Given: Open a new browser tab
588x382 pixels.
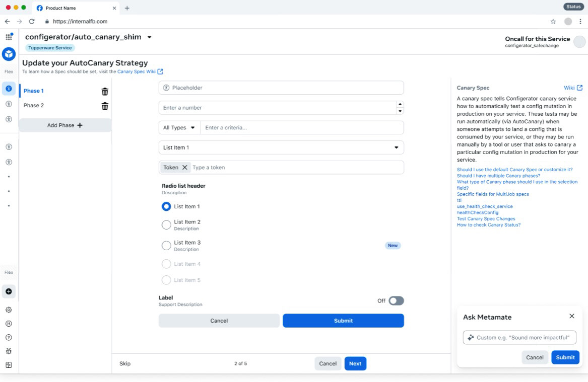Looking at the screenshot, I should point(127,8).
